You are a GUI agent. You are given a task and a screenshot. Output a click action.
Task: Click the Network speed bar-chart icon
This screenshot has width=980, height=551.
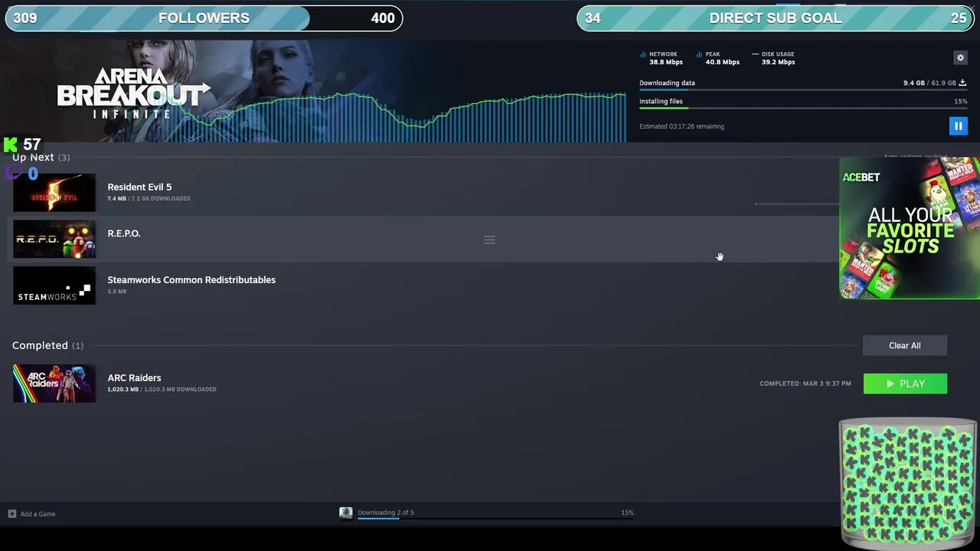point(643,54)
